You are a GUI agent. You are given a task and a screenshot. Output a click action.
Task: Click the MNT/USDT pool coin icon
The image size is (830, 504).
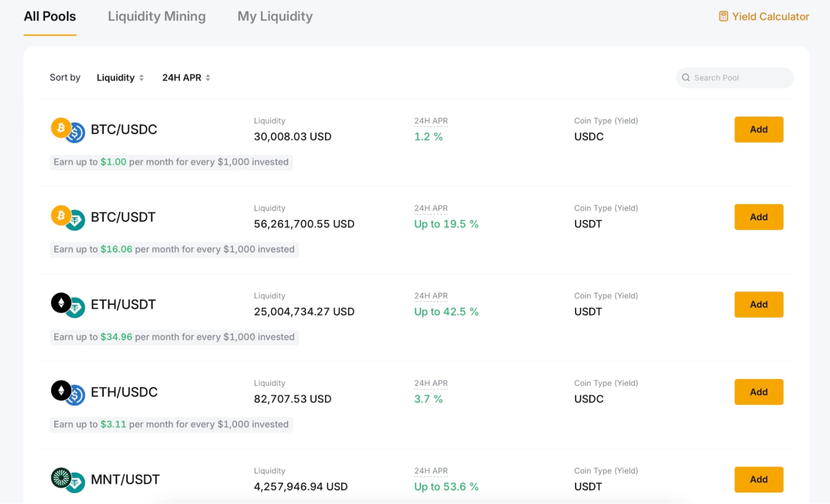point(68,480)
